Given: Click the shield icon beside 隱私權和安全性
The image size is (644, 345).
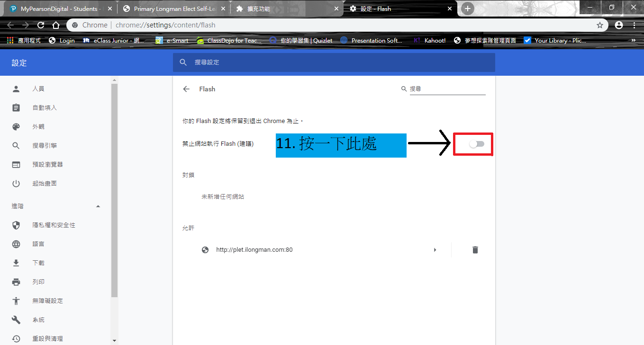Looking at the screenshot, I should [x=16, y=225].
